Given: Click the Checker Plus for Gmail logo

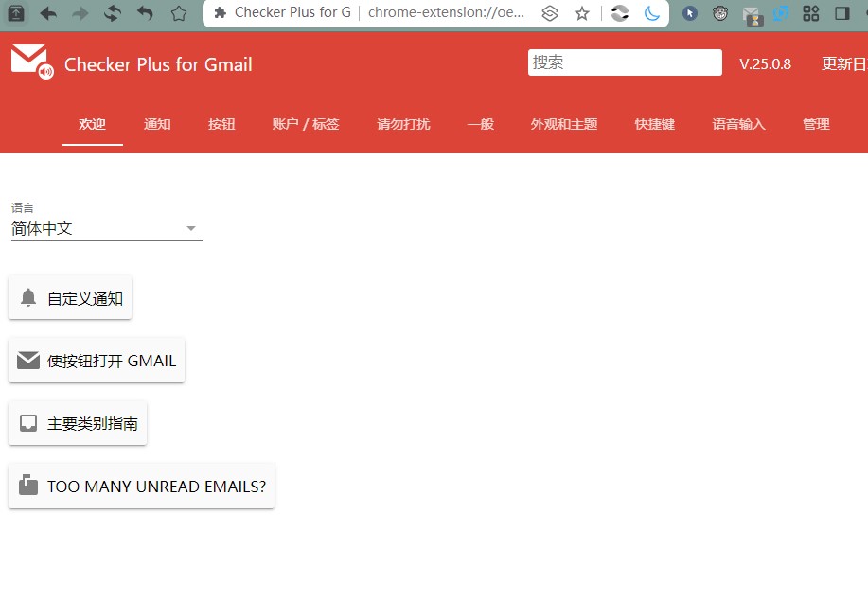Looking at the screenshot, I should 32,62.
